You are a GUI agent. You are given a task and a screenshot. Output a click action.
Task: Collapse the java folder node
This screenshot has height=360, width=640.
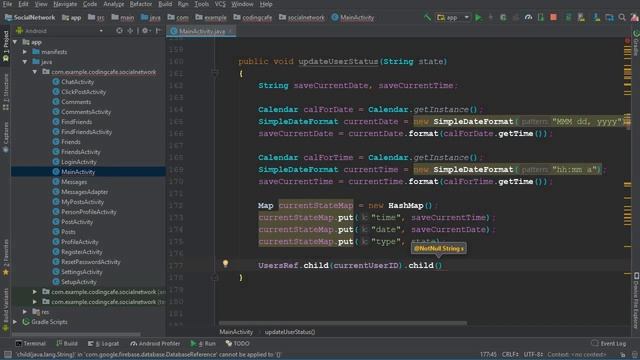click(x=25, y=62)
